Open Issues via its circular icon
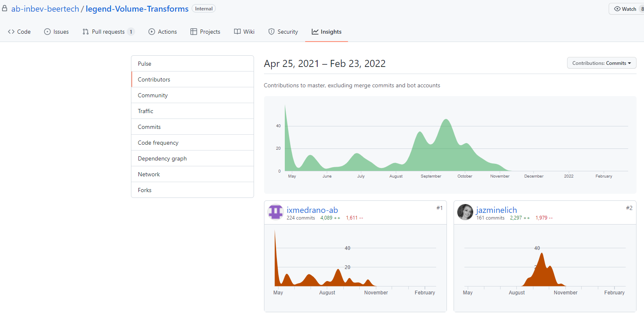Viewport: 644px width, 316px height. point(48,31)
